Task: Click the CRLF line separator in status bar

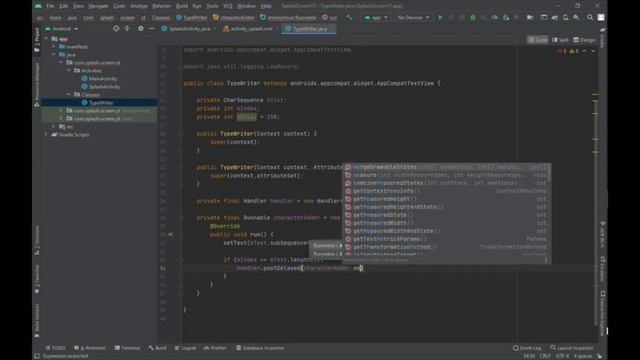Action: [x=545, y=356]
